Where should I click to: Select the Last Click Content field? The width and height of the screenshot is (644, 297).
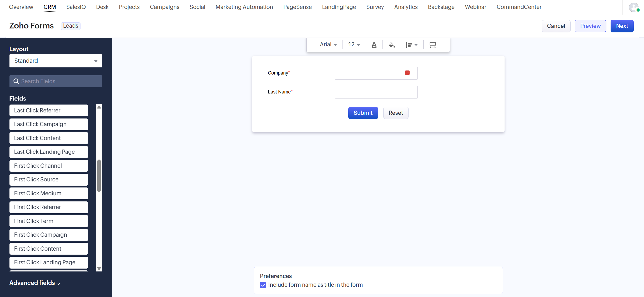point(49,138)
